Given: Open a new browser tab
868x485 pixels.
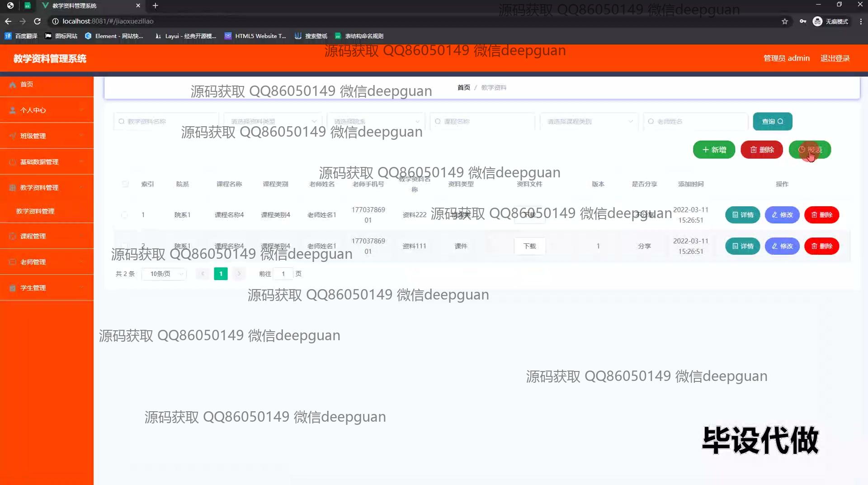Looking at the screenshot, I should click(156, 5).
